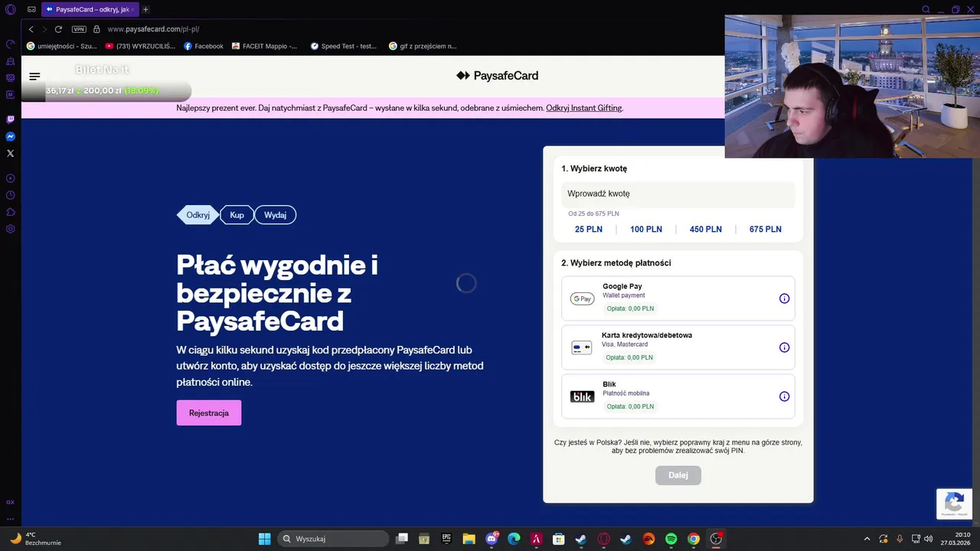
Task: Open Discord from the taskbar
Action: point(492,539)
